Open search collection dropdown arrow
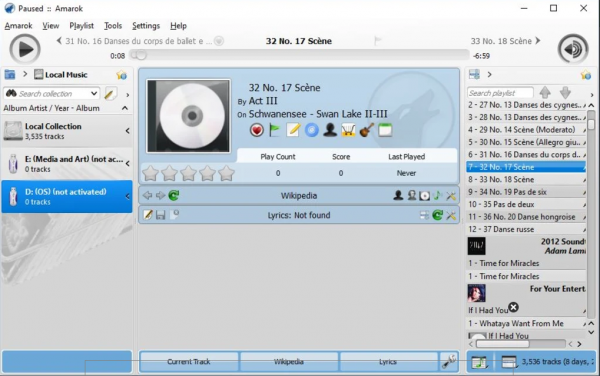600x376 pixels. tap(94, 93)
